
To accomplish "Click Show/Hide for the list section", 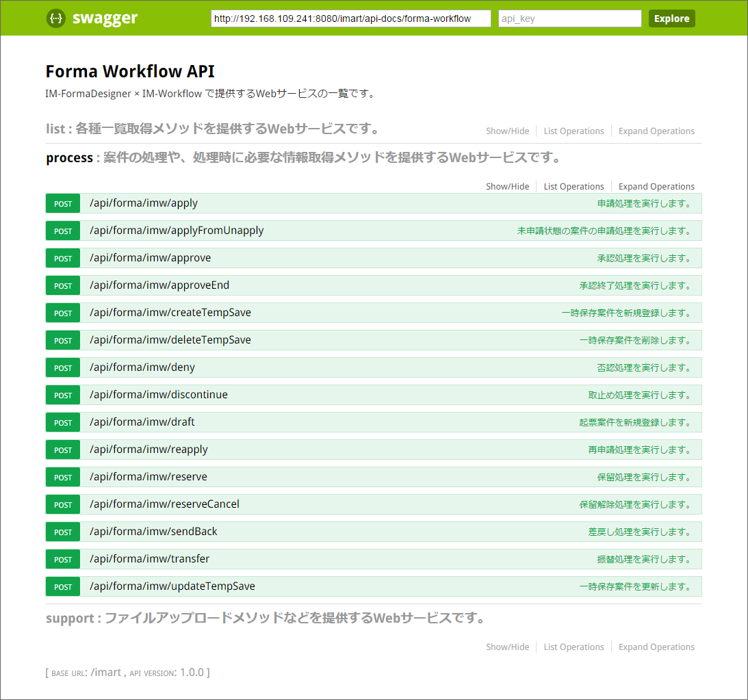I will click(507, 131).
